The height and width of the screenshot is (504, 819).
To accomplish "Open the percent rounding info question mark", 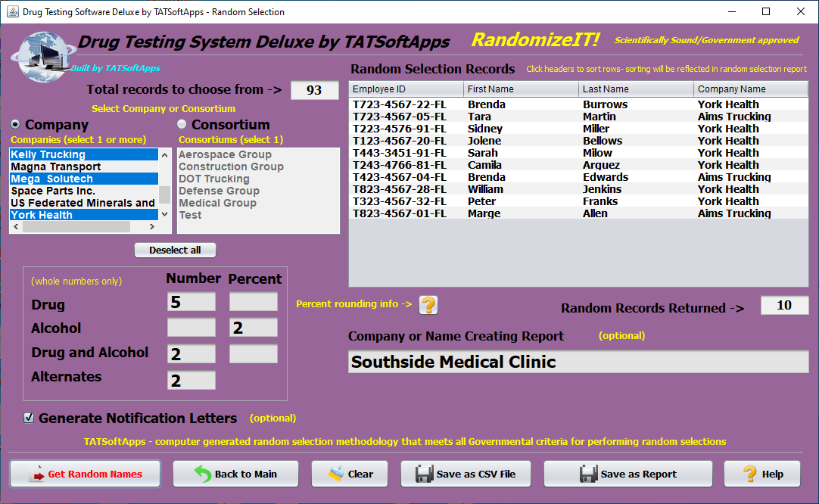I will pyautogui.click(x=428, y=304).
